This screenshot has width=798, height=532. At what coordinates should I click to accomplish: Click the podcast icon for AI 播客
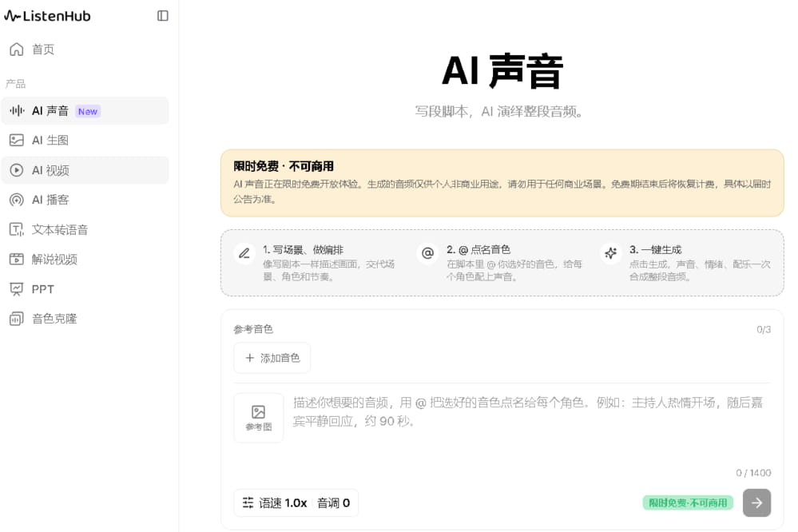tap(17, 200)
